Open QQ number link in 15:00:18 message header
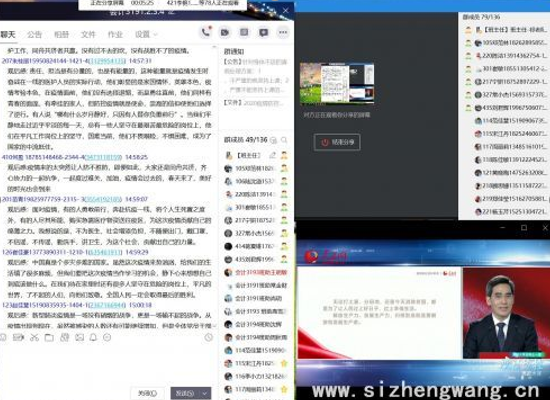This screenshot has width=550, height=400. (107, 305)
